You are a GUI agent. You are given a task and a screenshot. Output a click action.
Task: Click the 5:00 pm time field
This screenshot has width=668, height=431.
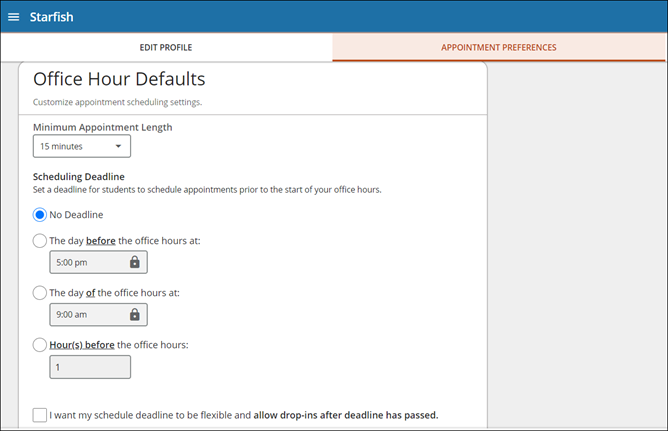88,262
